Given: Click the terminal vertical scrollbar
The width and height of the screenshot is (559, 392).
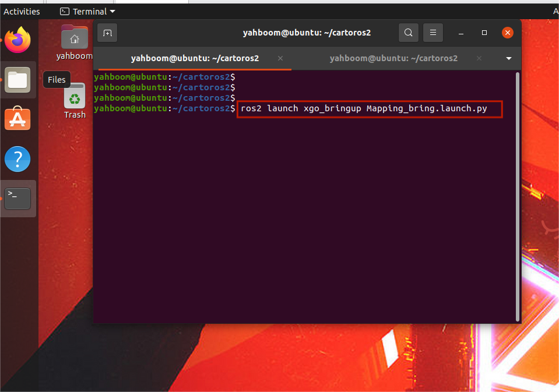Looking at the screenshot, I should 518,197.
